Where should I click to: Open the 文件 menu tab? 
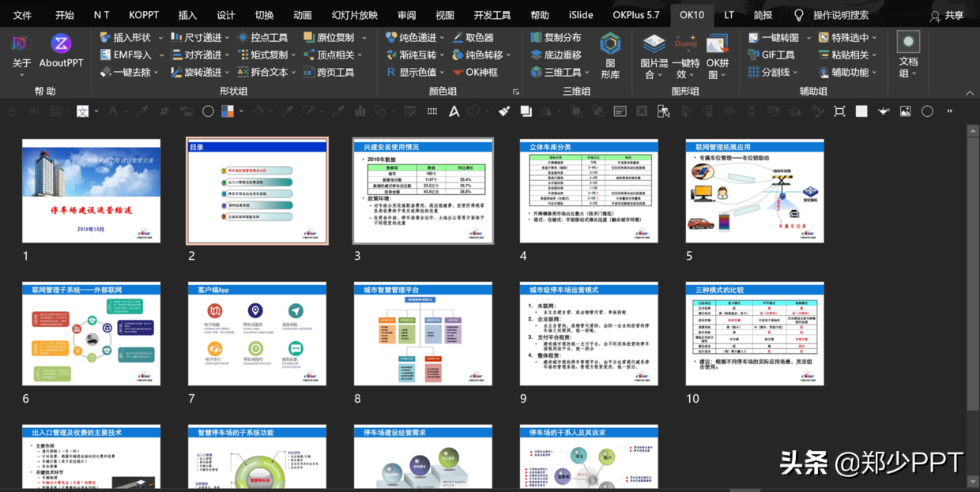(23, 15)
